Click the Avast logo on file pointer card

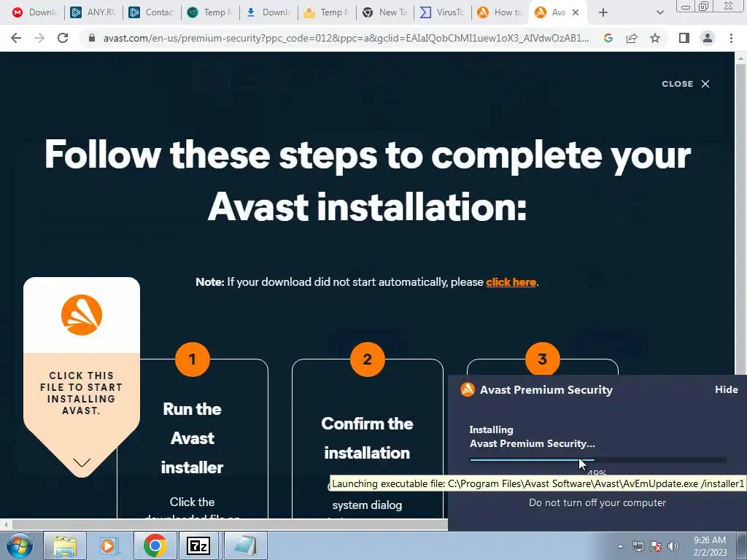(82, 315)
